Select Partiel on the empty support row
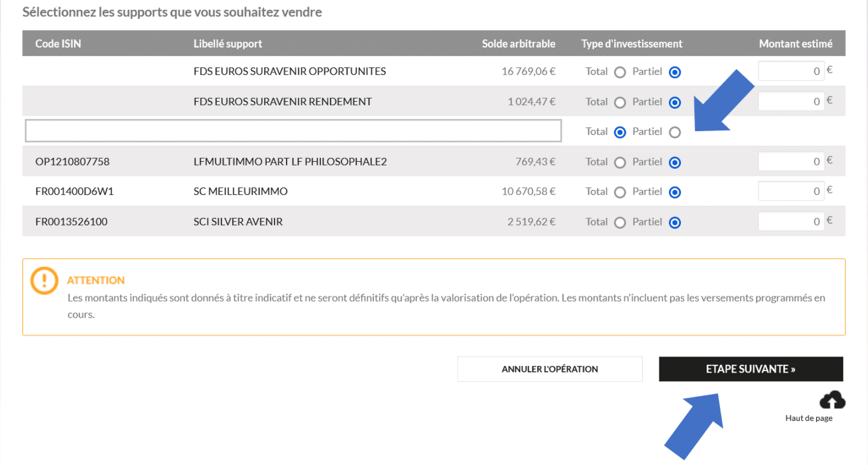The width and height of the screenshot is (868, 465). tap(675, 132)
